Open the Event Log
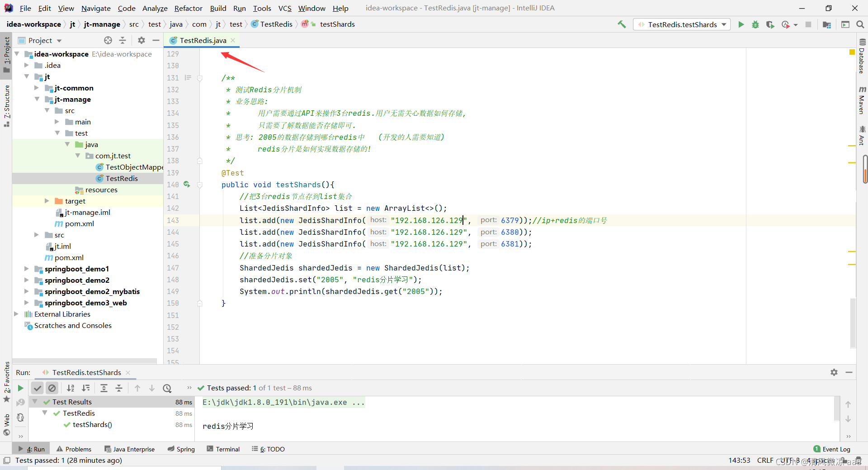Image resolution: width=868 pixels, height=470 pixels. coord(832,449)
